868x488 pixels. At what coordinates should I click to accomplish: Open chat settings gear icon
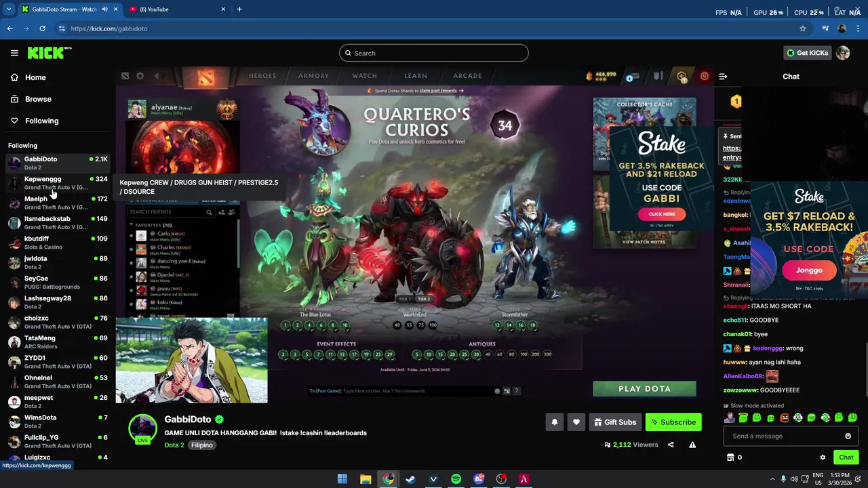[823, 457]
